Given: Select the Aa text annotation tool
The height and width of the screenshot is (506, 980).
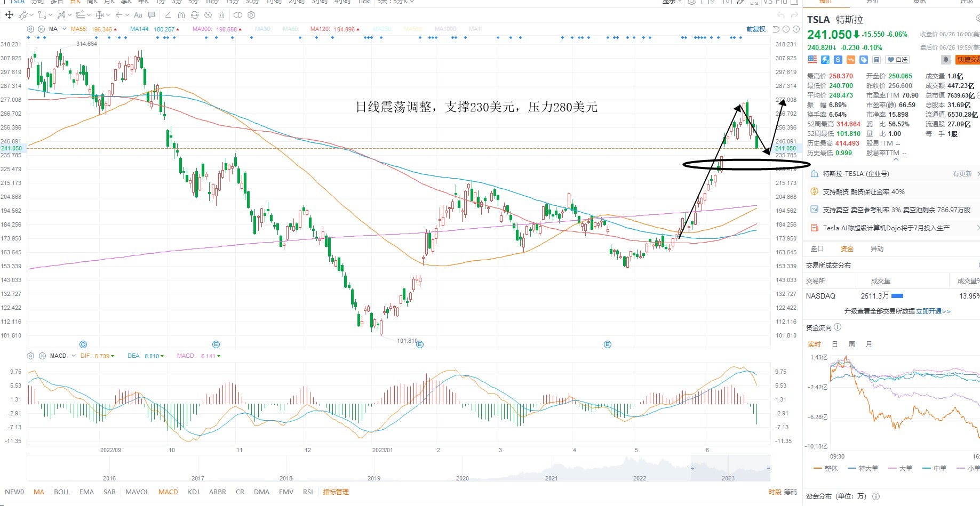Looking at the screenshot, I should tap(138, 15).
